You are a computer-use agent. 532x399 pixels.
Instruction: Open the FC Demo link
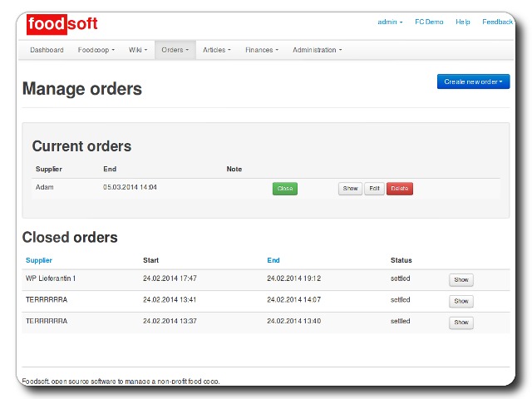point(429,22)
